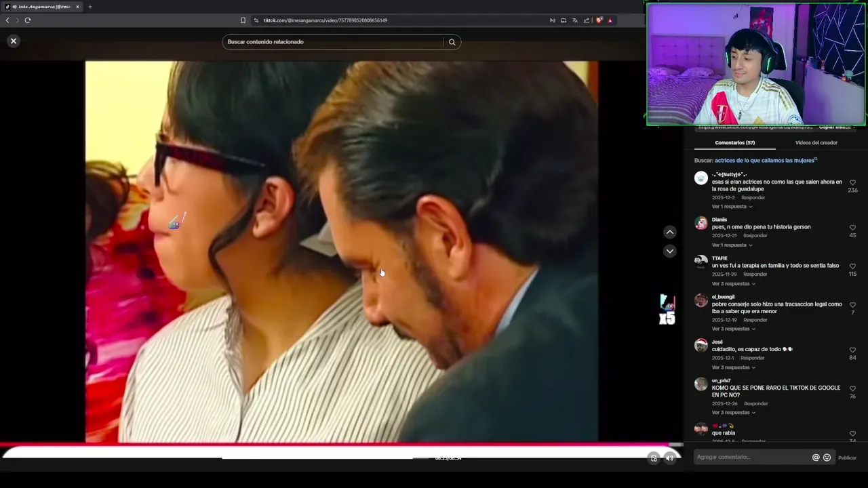Click the picture-in-picture icon beside volume
This screenshot has height=488, width=868.
[x=654, y=458]
